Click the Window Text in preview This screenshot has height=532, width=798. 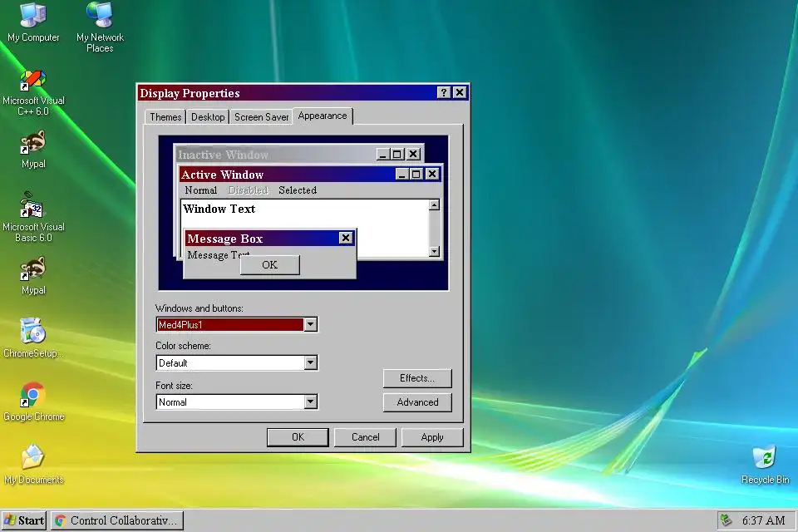[219, 209]
